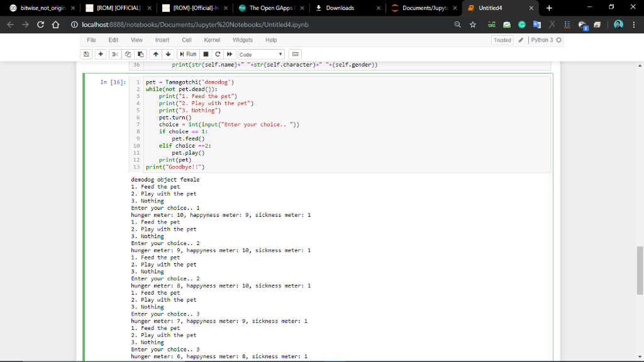Screen dimensions: 644x362
Task: Close the Downloads tab
Action: pyautogui.click(x=378, y=8)
